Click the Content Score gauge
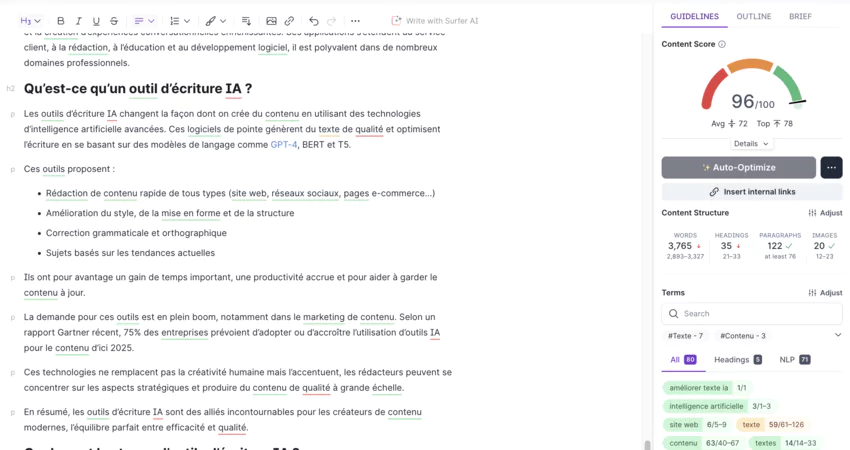850x450 pixels. tap(752, 84)
